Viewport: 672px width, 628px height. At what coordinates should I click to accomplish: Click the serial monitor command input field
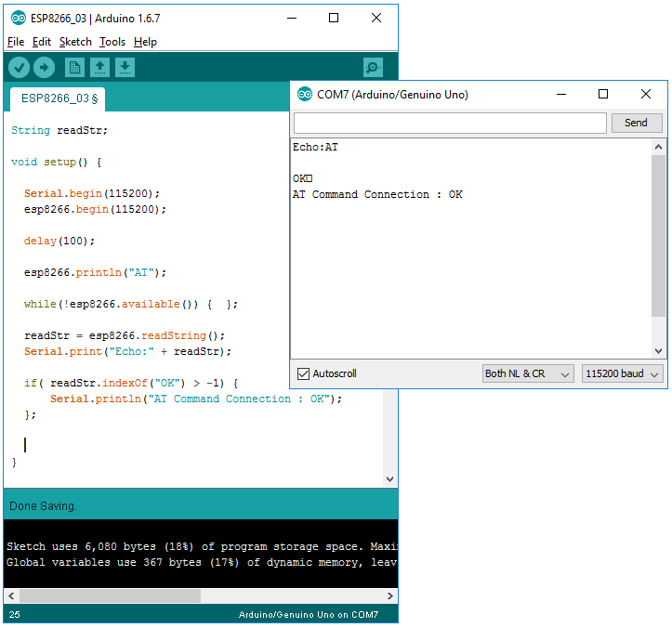point(450,123)
